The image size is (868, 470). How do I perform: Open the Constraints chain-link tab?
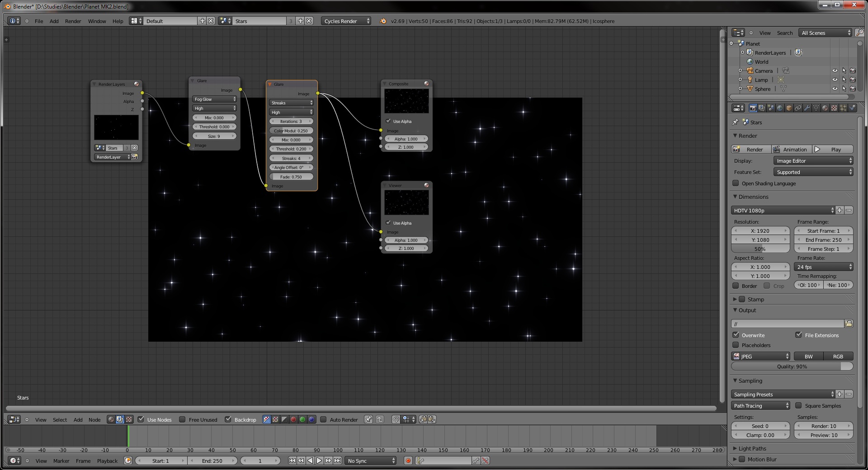pyautogui.click(x=798, y=108)
